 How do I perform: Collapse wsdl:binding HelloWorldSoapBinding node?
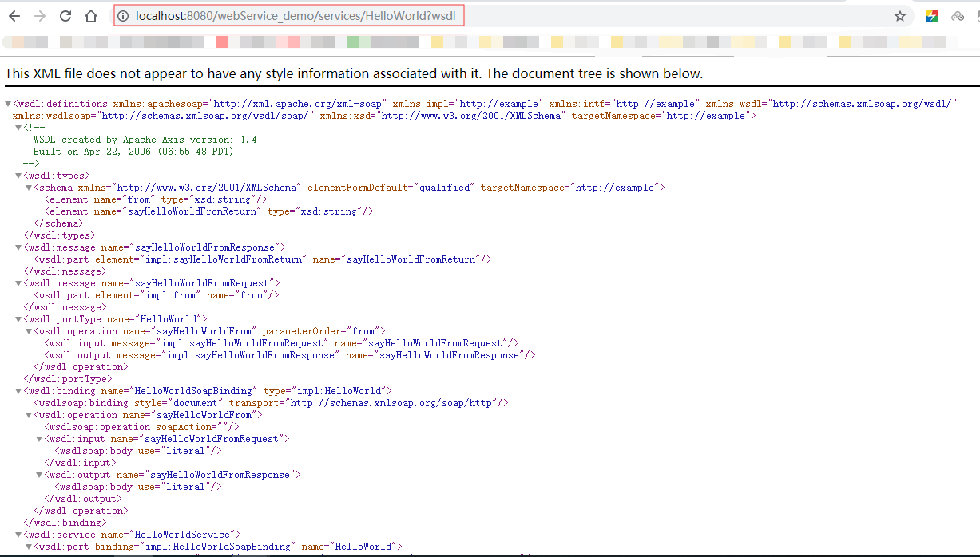point(18,391)
